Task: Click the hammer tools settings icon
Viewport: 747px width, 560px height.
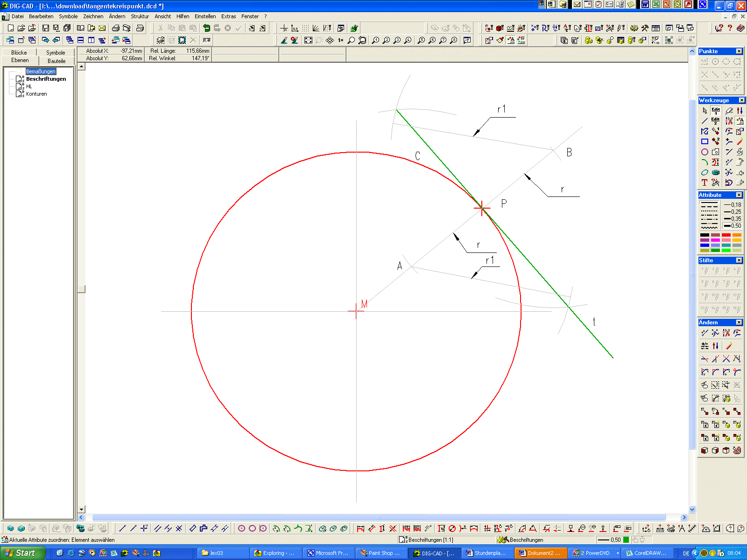Action: pos(645,28)
